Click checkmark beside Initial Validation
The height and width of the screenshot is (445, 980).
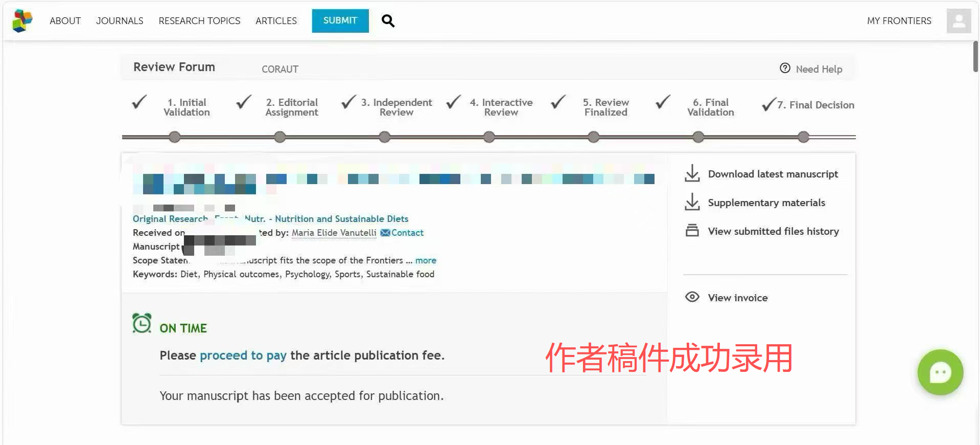[x=139, y=102]
